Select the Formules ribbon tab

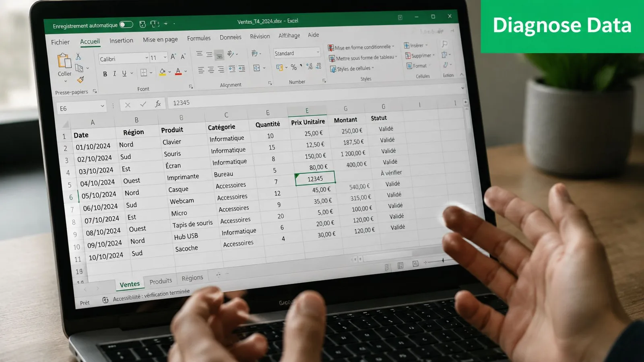(x=199, y=38)
